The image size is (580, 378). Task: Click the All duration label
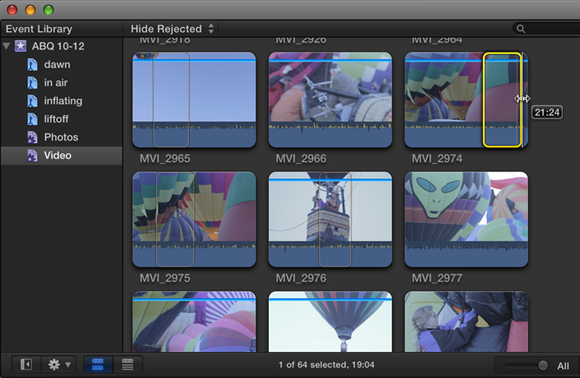(563, 366)
